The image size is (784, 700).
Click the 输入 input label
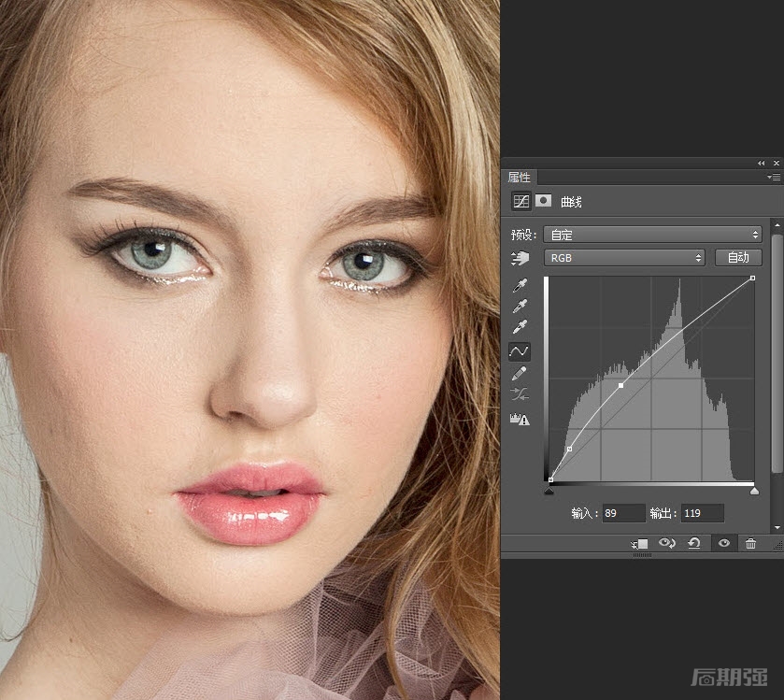pyautogui.click(x=584, y=513)
